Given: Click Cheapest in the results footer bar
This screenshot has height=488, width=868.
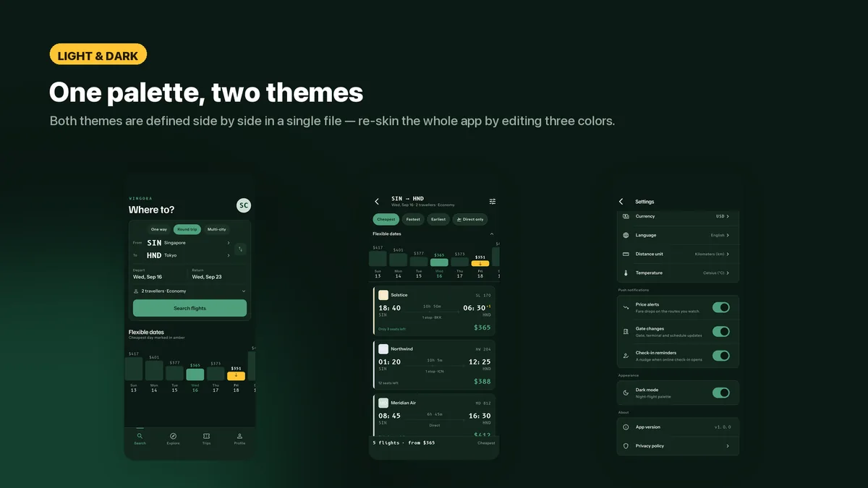Looking at the screenshot, I should [x=486, y=442].
